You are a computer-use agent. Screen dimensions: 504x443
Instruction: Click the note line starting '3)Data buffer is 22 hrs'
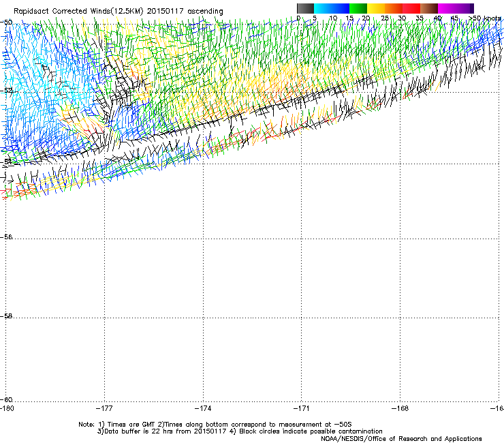[240, 431]
